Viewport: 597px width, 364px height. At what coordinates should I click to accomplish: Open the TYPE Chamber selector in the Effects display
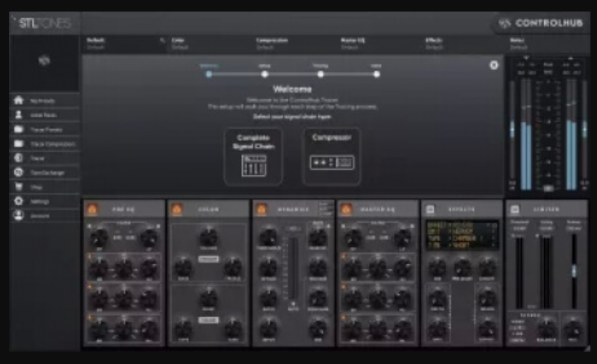coord(462,239)
